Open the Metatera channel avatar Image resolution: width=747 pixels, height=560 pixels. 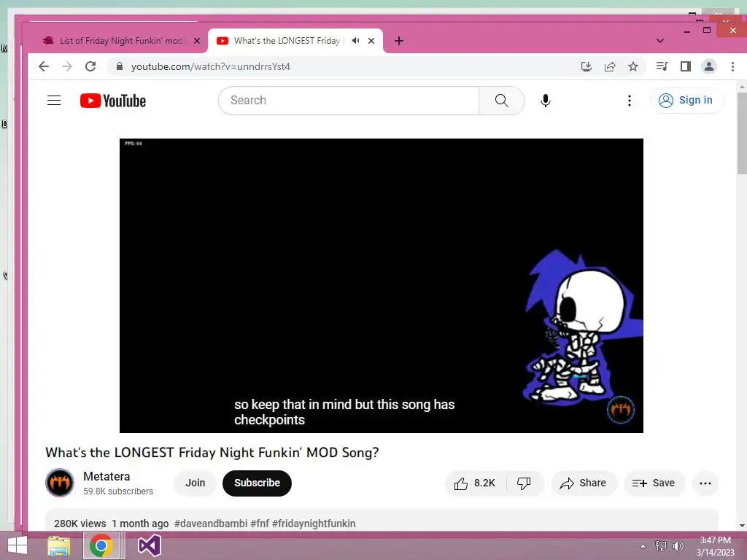click(60, 483)
